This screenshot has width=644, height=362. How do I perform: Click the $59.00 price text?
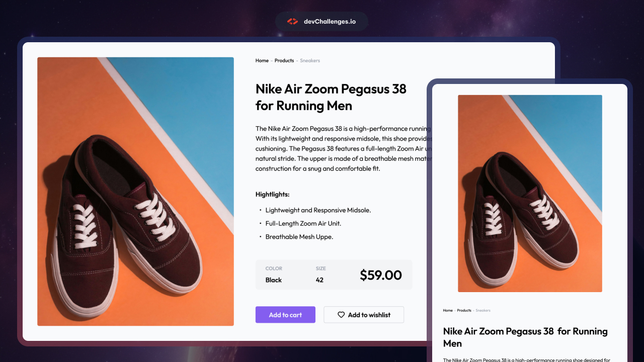(381, 275)
